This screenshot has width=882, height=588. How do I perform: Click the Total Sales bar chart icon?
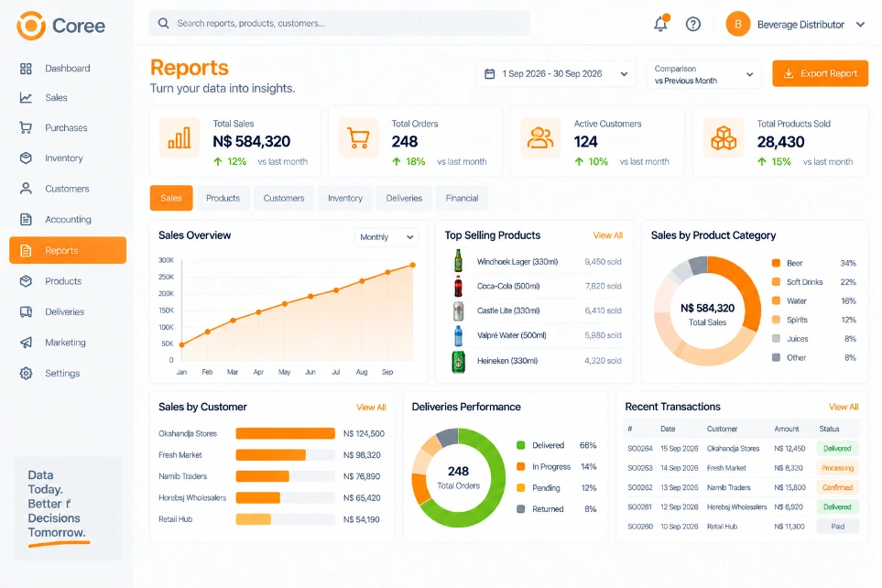click(180, 138)
